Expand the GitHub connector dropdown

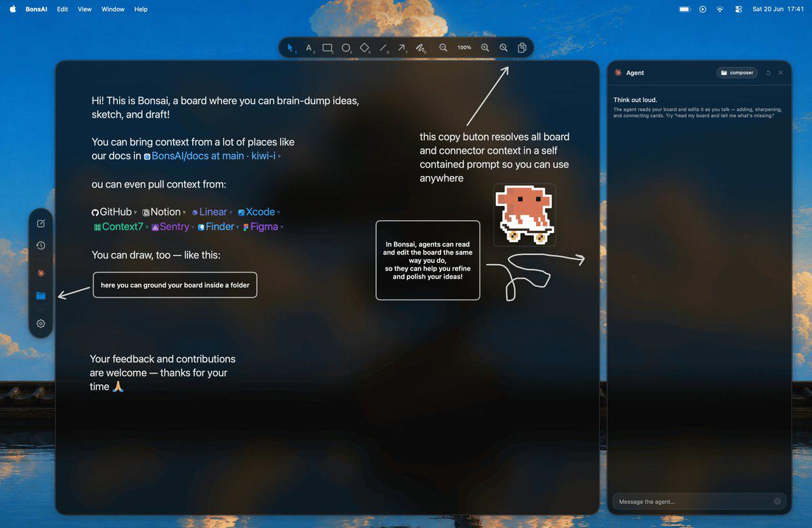coord(135,213)
